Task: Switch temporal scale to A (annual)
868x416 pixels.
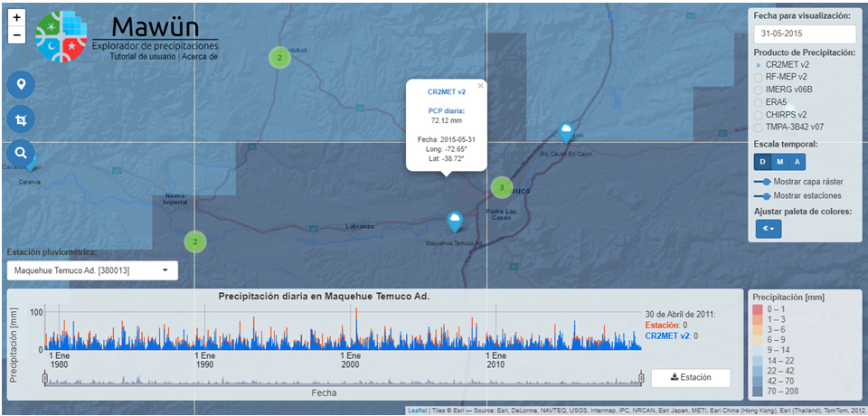Action: pyautogui.click(x=797, y=162)
